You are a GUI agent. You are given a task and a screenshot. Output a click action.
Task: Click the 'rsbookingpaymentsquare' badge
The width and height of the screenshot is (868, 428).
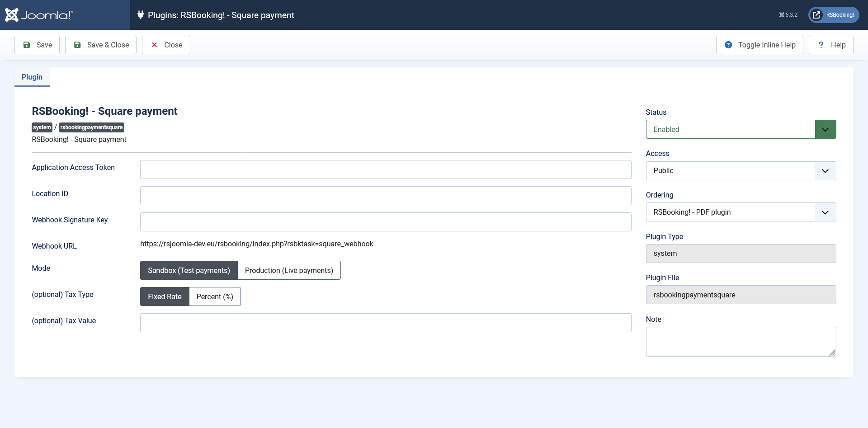tap(92, 127)
